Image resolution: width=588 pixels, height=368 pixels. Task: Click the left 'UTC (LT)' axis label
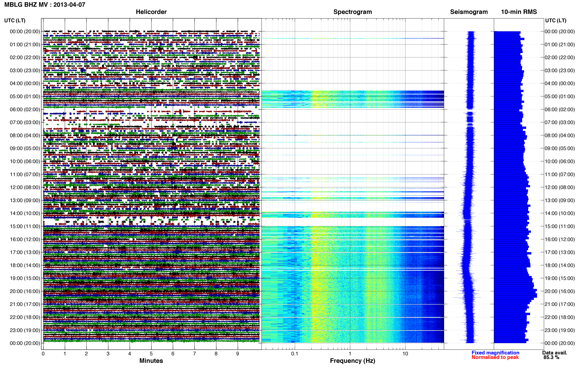15,20
